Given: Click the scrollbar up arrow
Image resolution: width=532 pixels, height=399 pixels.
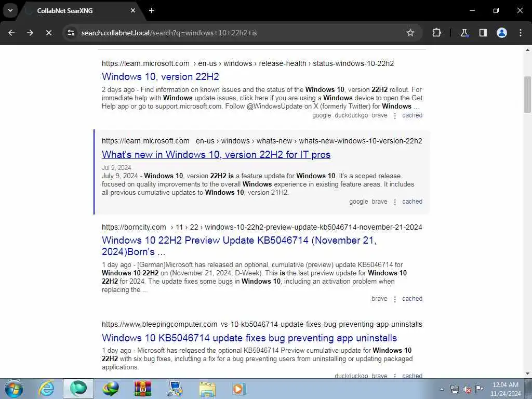Looking at the screenshot, I should click(x=527, y=50).
